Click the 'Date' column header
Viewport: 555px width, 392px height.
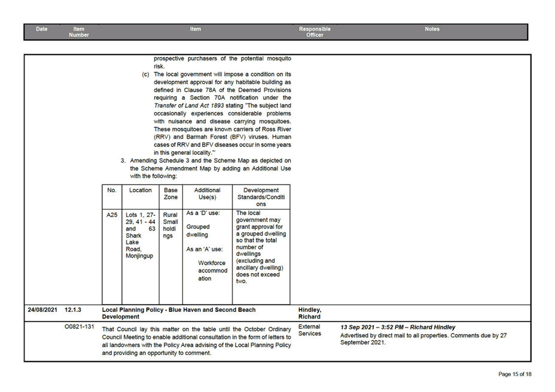click(x=41, y=29)
